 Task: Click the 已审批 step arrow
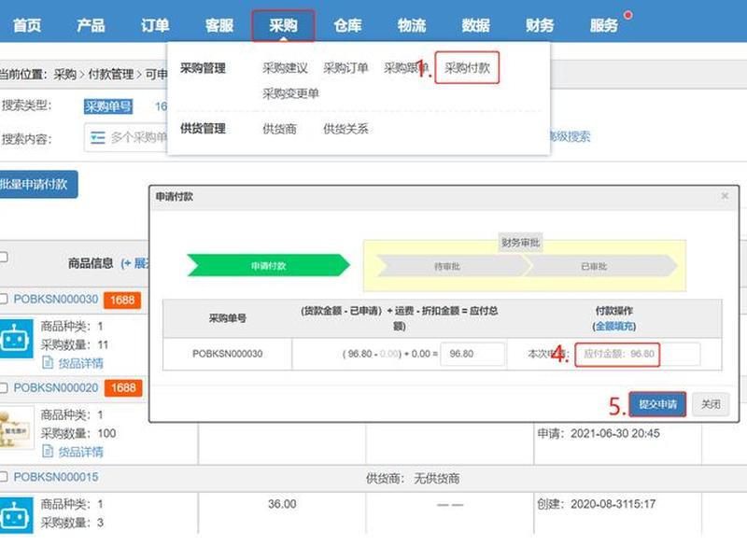coord(600,266)
